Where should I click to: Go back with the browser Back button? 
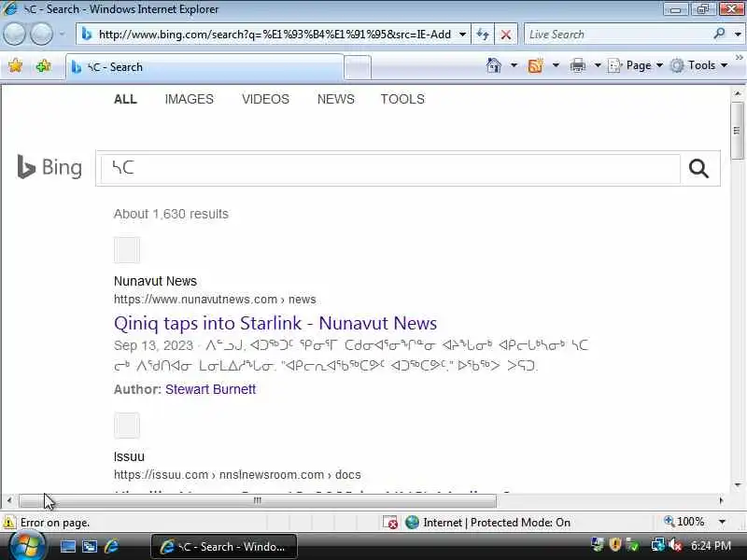pos(14,34)
